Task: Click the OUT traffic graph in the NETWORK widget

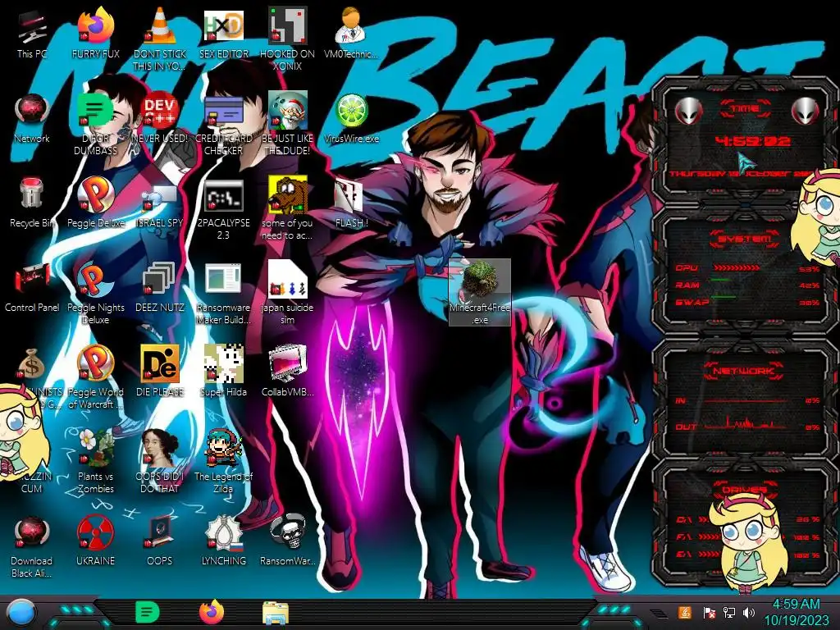Action: [746, 424]
